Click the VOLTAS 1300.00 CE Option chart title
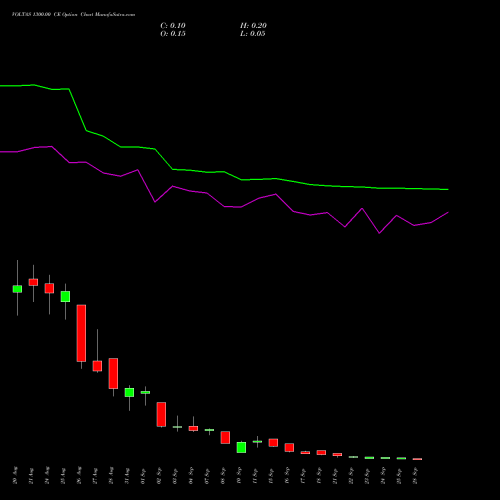The height and width of the screenshot is (500, 500). coord(73,15)
